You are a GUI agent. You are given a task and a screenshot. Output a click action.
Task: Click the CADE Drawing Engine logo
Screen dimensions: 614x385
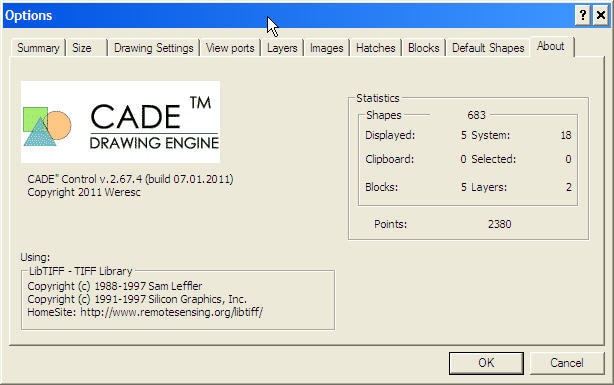(x=120, y=122)
